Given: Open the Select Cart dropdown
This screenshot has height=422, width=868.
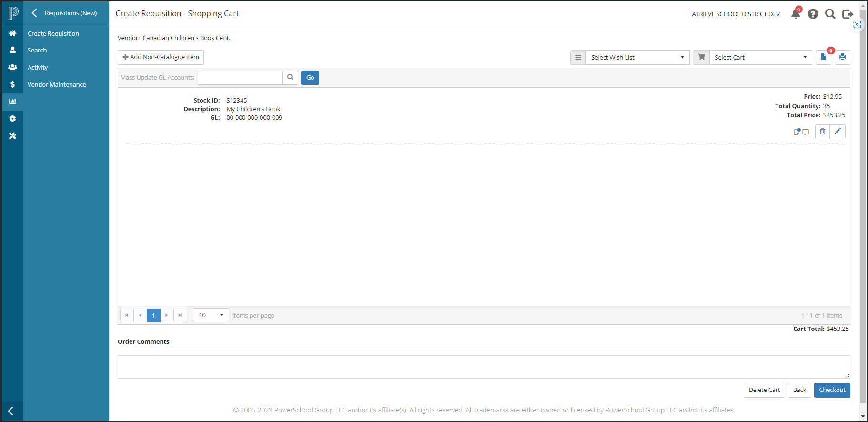Looking at the screenshot, I should click(760, 57).
